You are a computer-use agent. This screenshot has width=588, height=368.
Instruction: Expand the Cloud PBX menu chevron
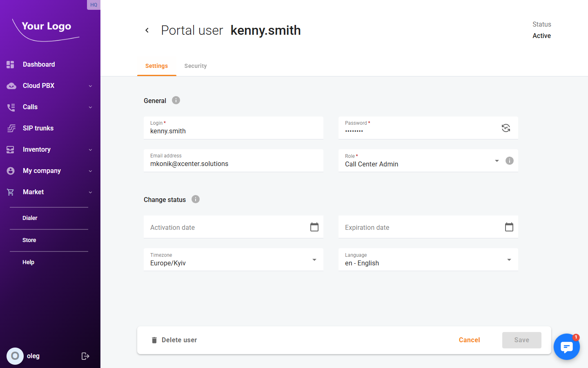click(90, 85)
